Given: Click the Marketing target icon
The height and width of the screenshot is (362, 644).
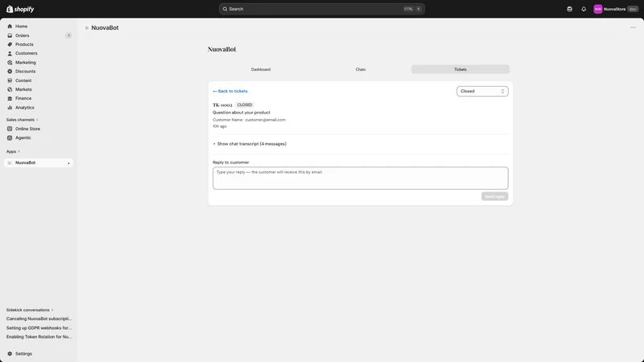Looking at the screenshot, I should click(x=10, y=63).
